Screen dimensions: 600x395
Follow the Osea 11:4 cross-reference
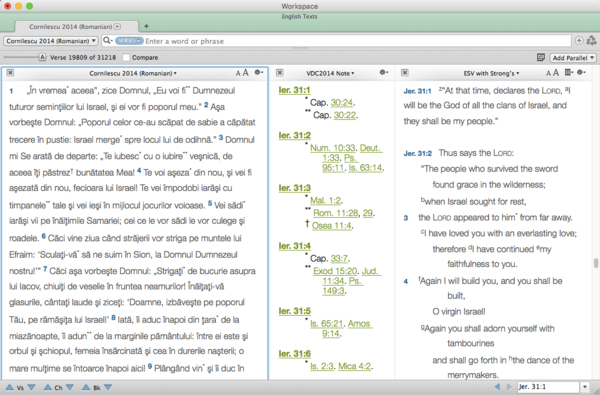[331, 226]
